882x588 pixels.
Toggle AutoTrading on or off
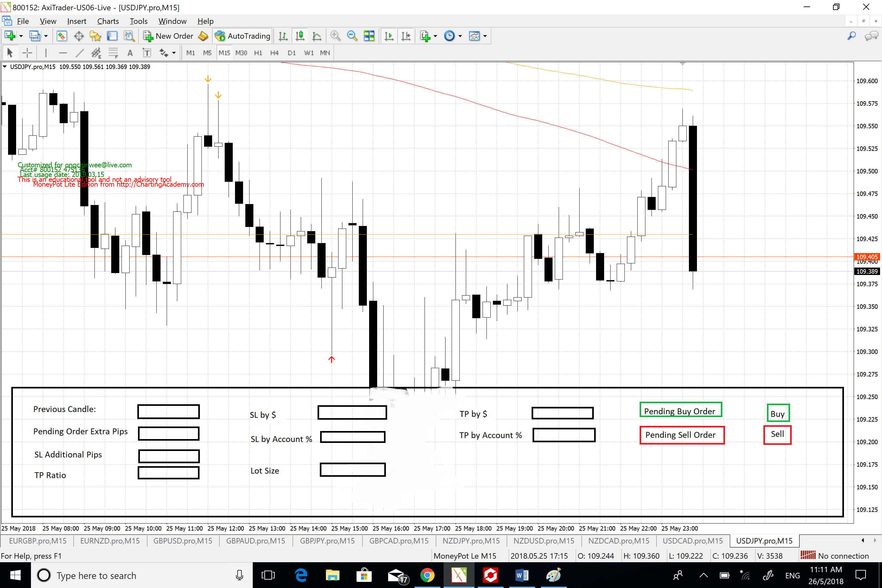click(x=243, y=36)
